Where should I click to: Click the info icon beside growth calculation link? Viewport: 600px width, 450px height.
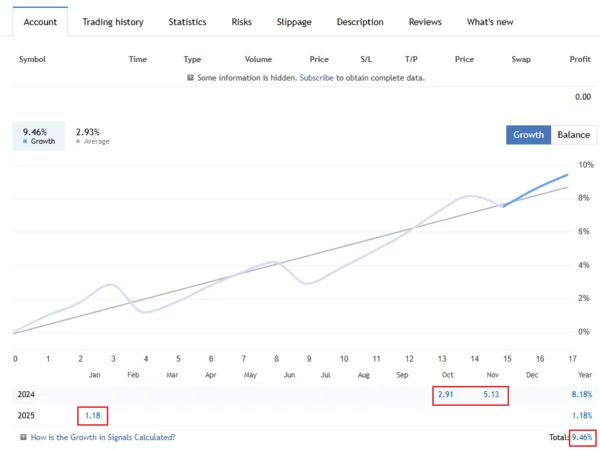[x=23, y=437]
